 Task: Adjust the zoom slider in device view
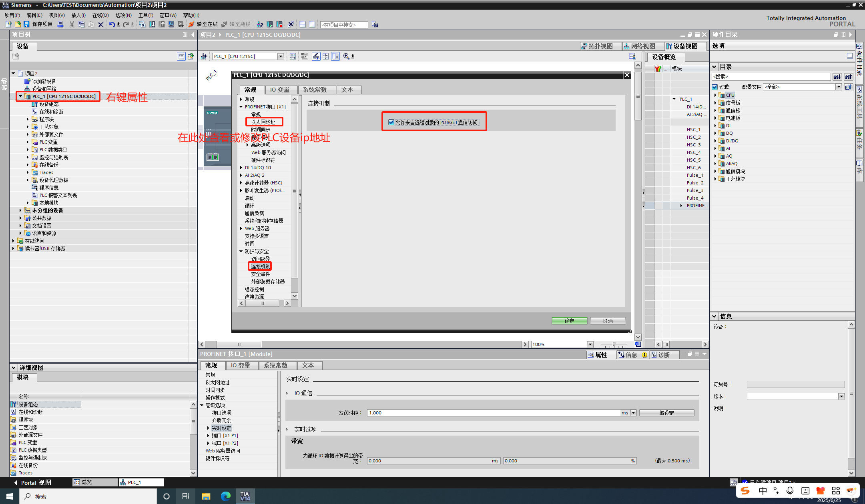click(x=614, y=344)
